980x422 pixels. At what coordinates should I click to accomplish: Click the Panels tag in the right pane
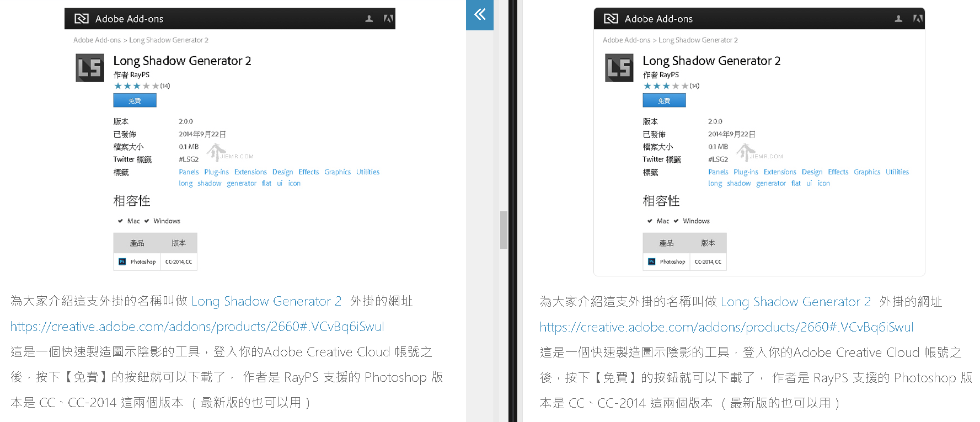tap(718, 172)
